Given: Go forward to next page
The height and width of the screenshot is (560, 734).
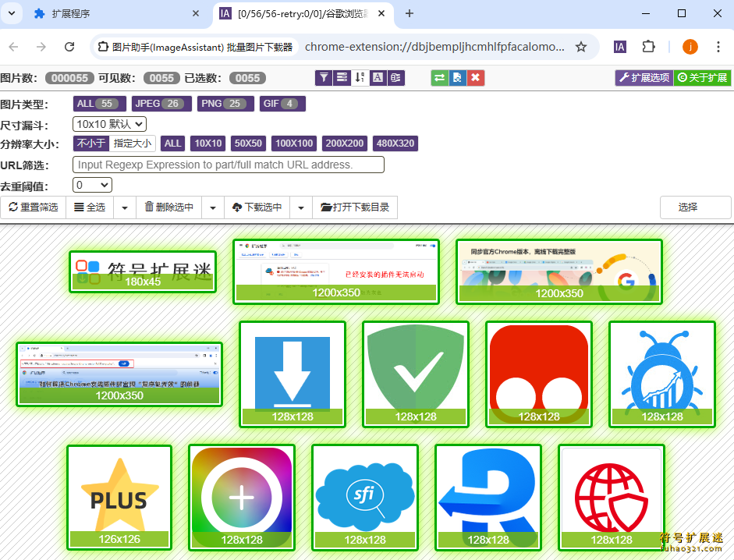Looking at the screenshot, I should pos(41,47).
